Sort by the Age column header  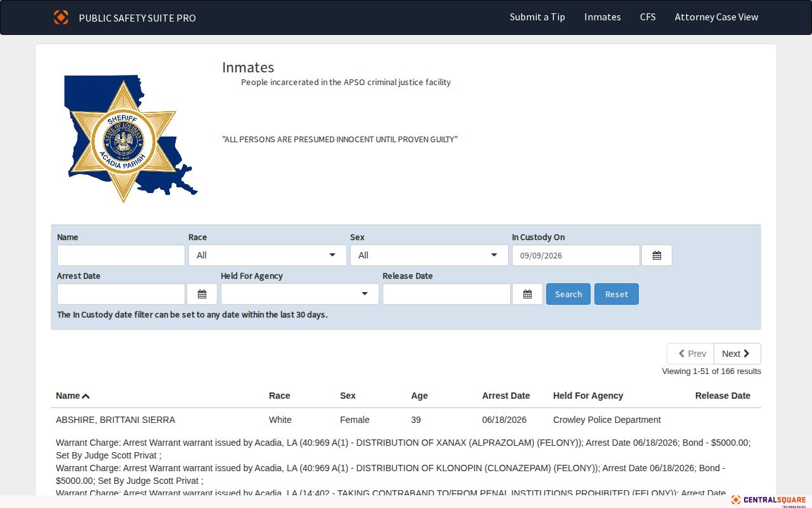tap(419, 396)
